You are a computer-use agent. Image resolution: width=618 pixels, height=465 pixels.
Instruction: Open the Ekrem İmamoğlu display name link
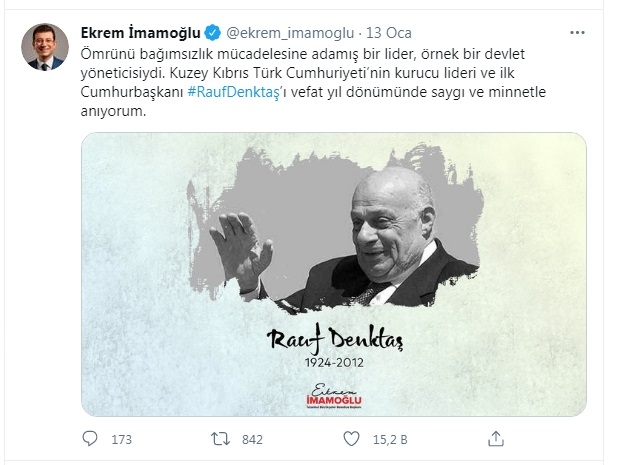(x=141, y=33)
